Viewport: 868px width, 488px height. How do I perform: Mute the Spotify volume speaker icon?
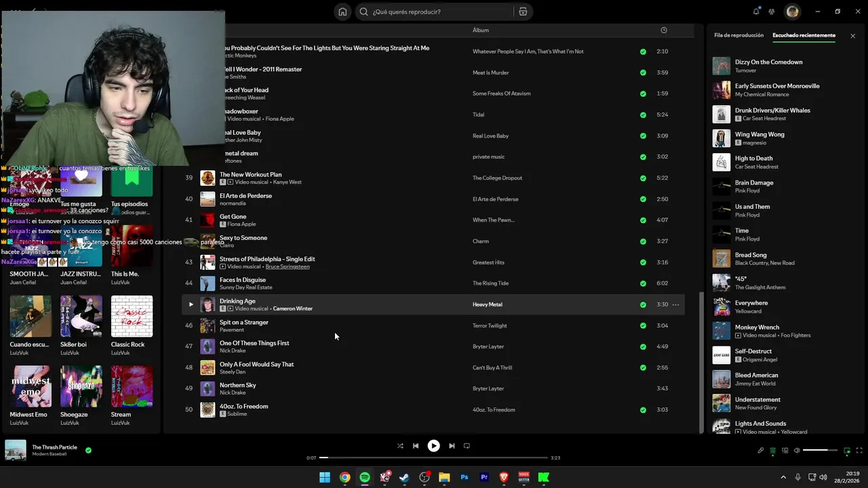(797, 451)
